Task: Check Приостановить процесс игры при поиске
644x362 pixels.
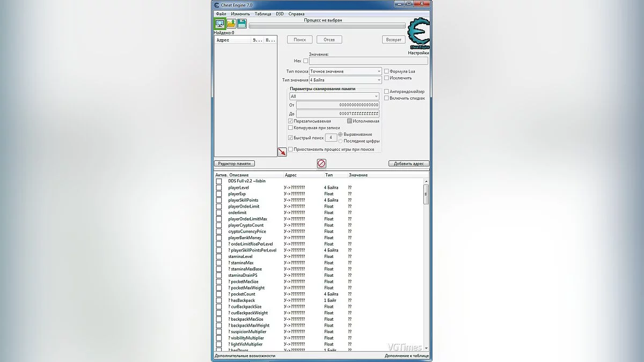Action: tap(290, 149)
